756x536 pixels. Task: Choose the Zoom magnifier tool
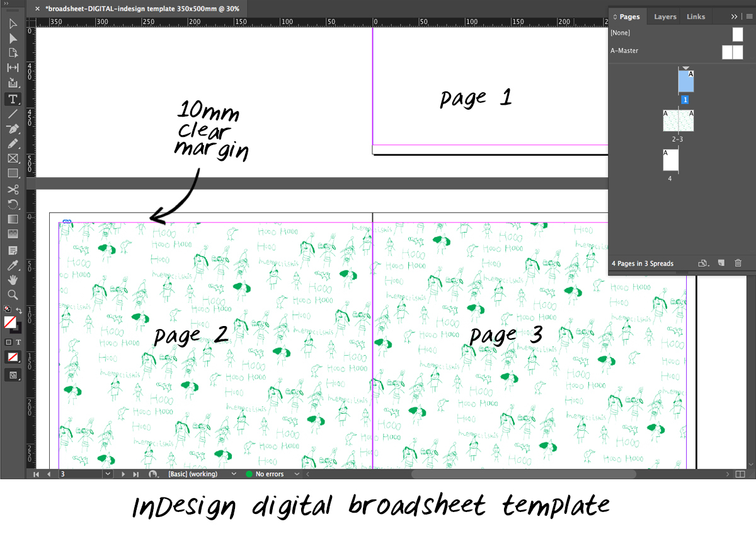tap(13, 294)
